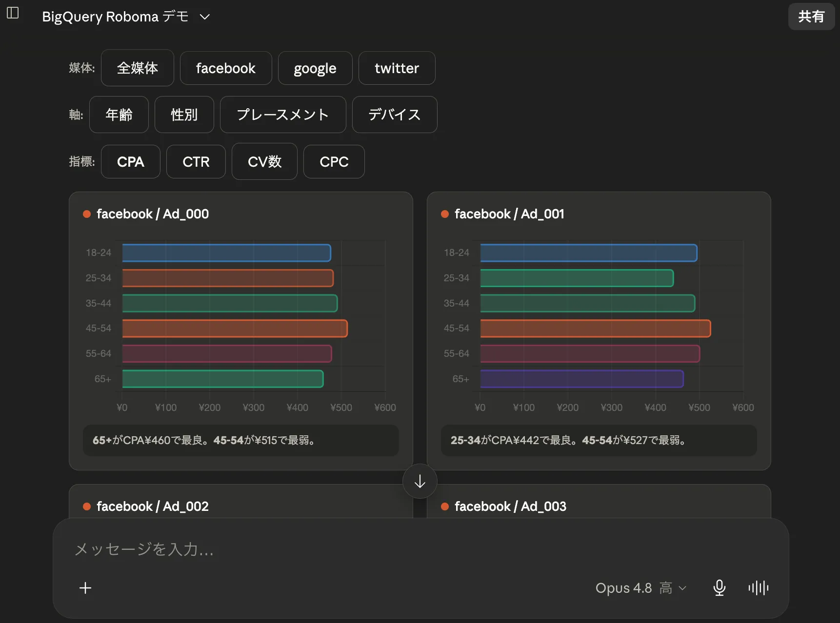Select the google media filter
This screenshot has height=623, width=840.
coord(315,68)
